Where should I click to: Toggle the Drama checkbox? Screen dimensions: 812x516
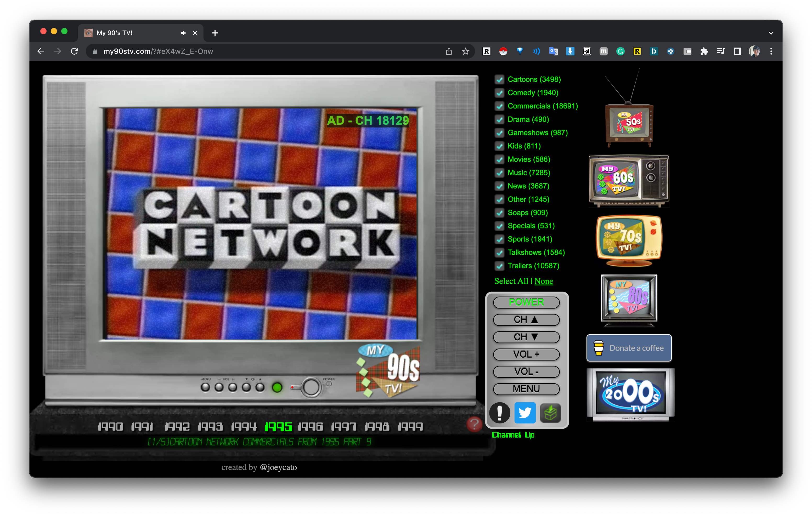pos(499,119)
